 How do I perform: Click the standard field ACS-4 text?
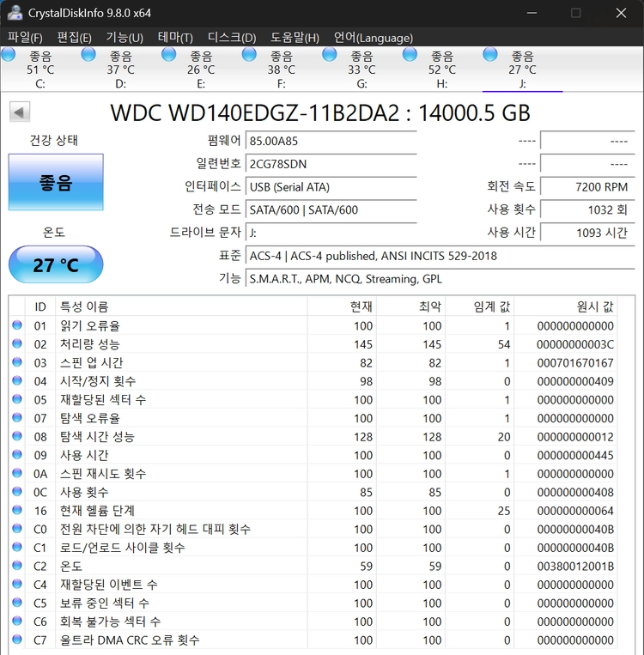pos(440,256)
